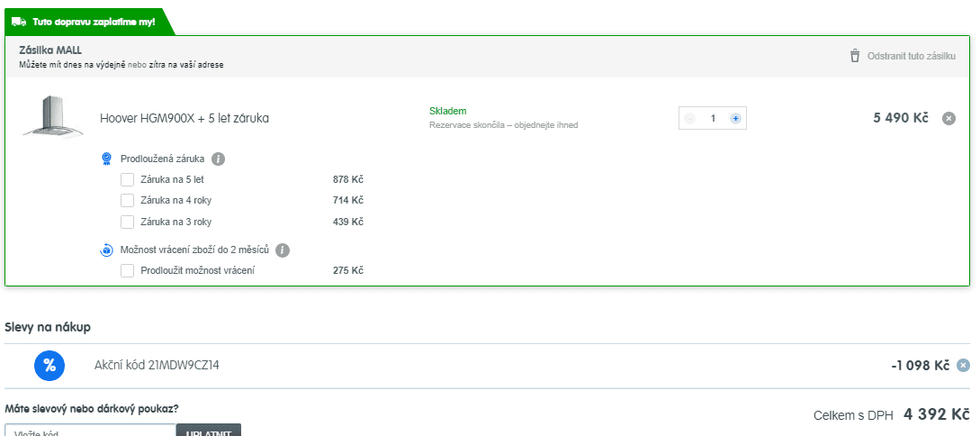Image resolution: width=980 pixels, height=436 pixels.
Task: Click the Prodloužená záruka label
Action: [x=163, y=159]
